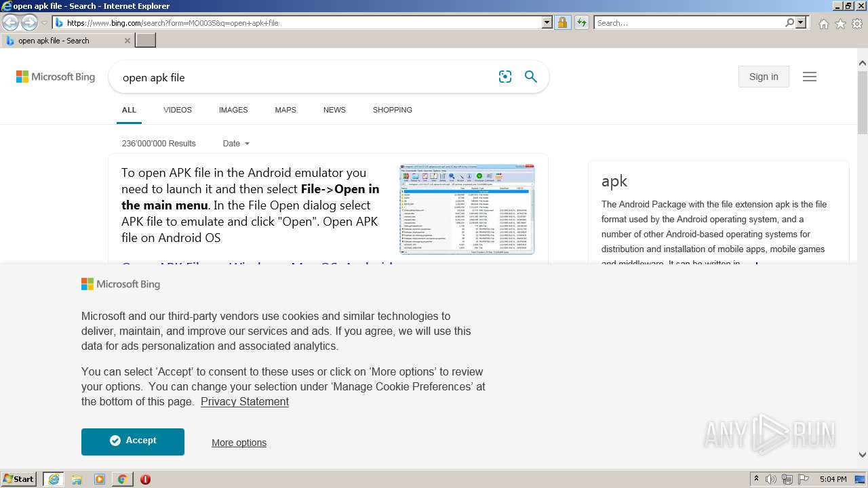Open the IE Tools gear icon
The image size is (868, 488).
[x=857, y=24]
